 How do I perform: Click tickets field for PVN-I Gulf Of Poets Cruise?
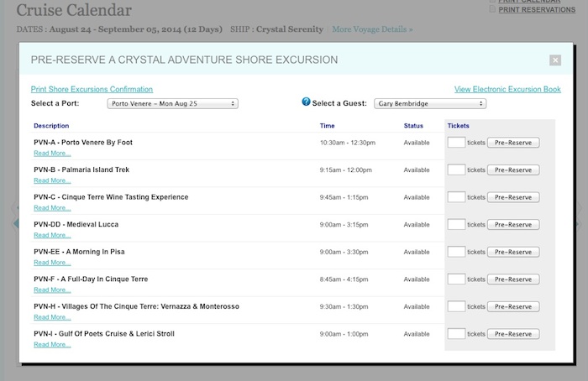(456, 334)
